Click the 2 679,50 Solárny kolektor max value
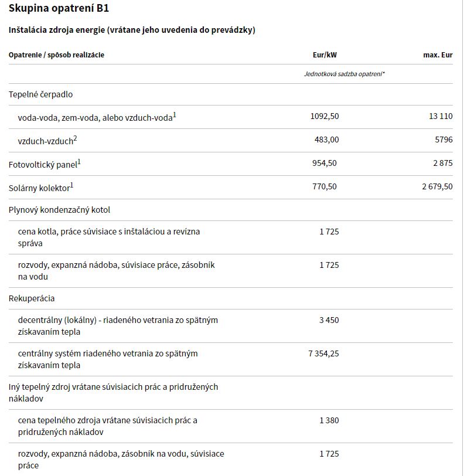 click(437, 186)
